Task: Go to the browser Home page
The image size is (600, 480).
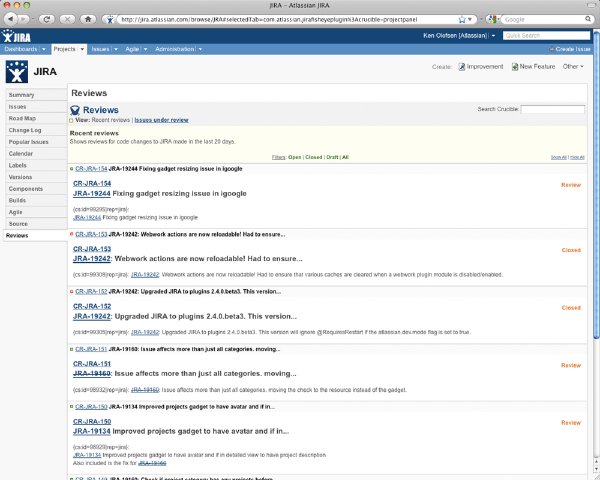Action: (88, 19)
